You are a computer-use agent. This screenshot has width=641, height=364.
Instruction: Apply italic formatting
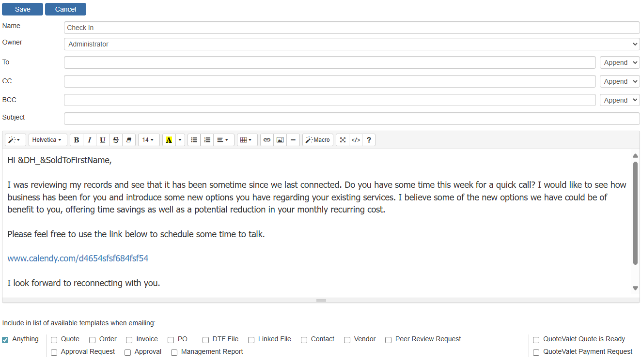tap(90, 140)
